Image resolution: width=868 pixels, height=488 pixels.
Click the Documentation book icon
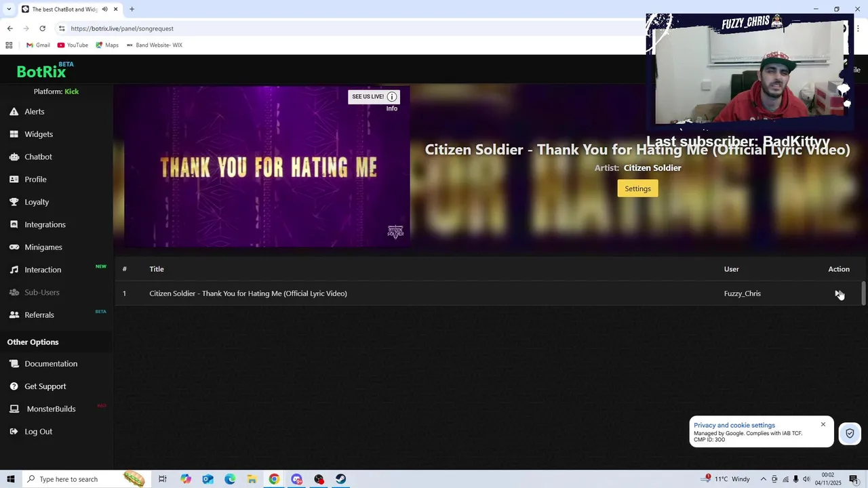14,364
